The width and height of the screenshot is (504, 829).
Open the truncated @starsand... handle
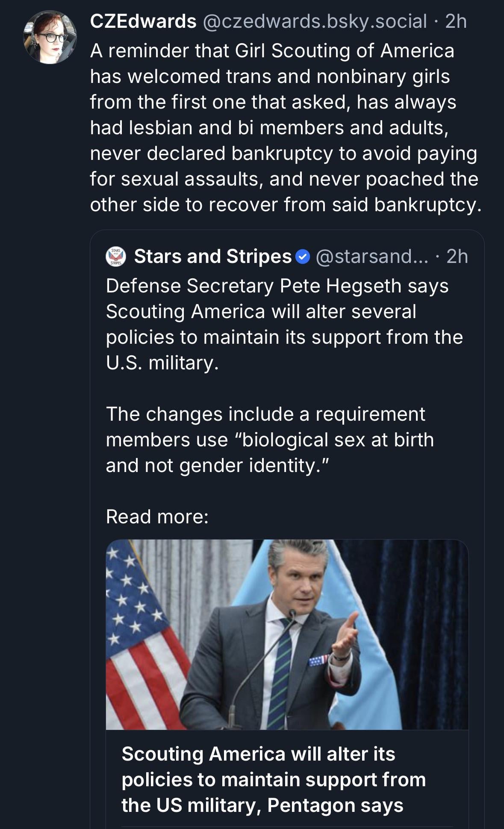(x=371, y=257)
